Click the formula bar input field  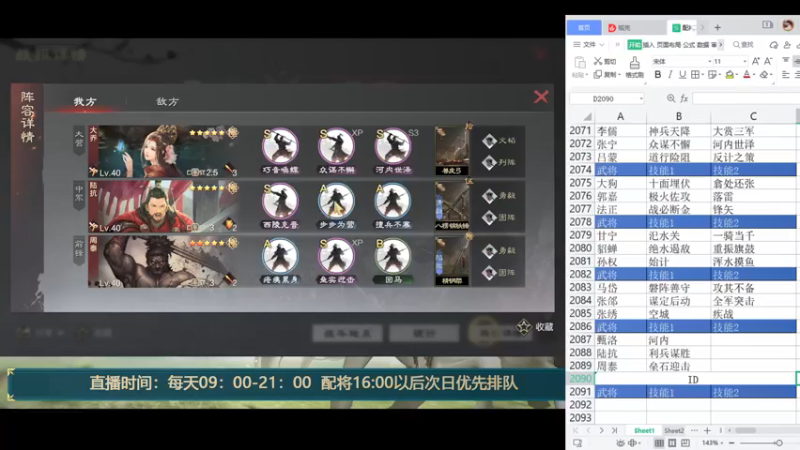coord(746,98)
